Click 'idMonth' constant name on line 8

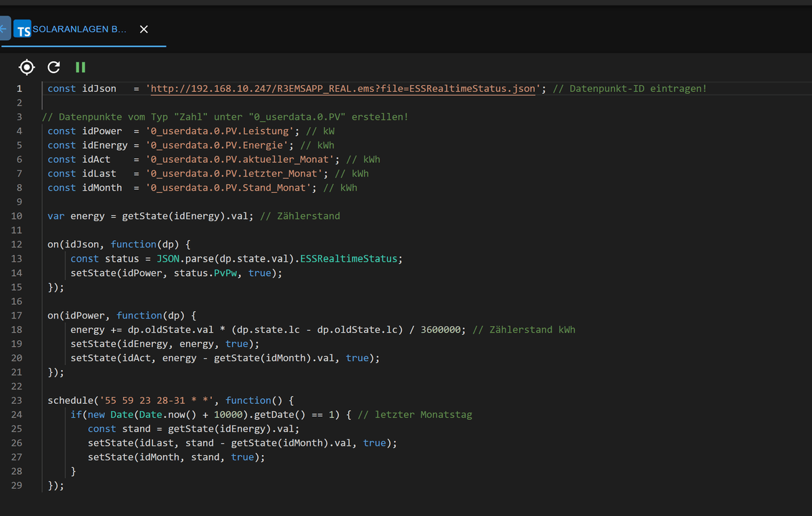[102, 188]
